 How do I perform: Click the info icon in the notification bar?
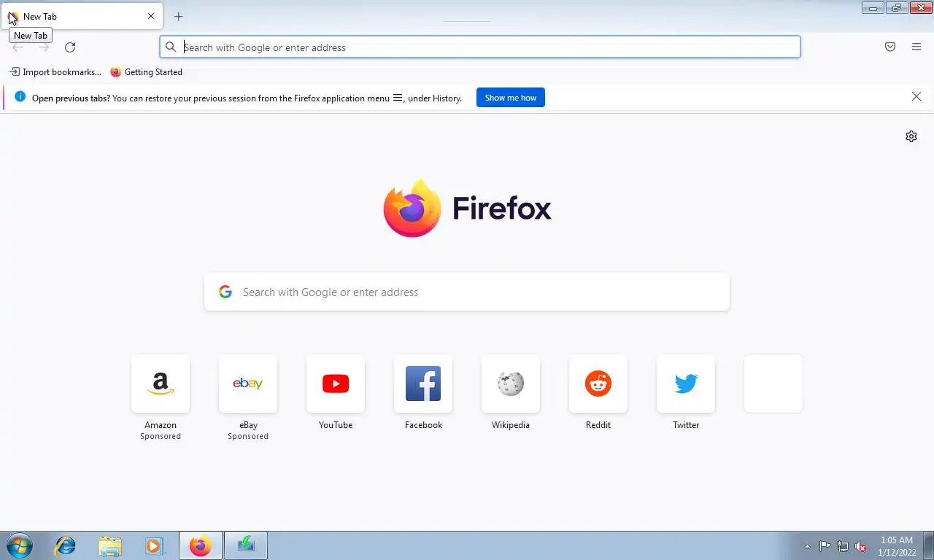coord(20,96)
